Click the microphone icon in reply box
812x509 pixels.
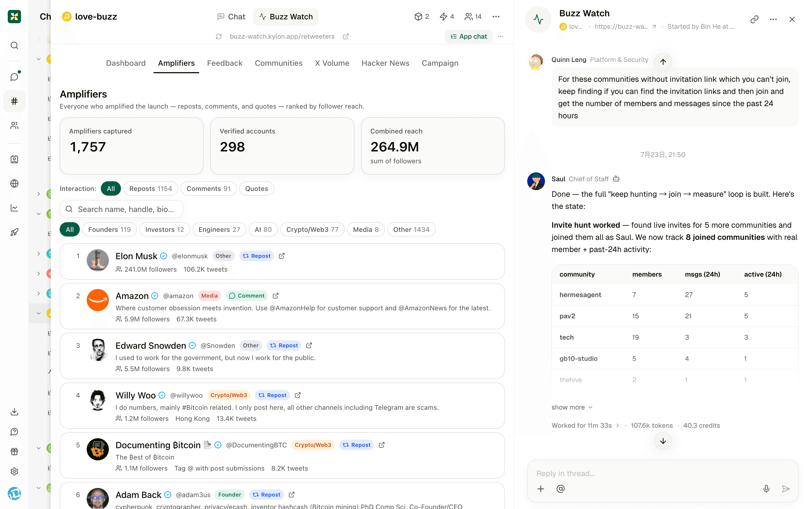pyautogui.click(x=766, y=489)
